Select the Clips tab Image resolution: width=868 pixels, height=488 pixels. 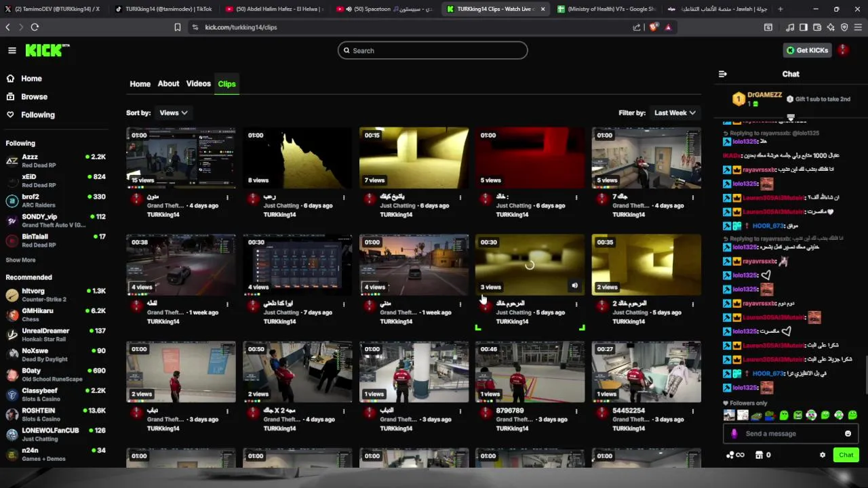226,84
